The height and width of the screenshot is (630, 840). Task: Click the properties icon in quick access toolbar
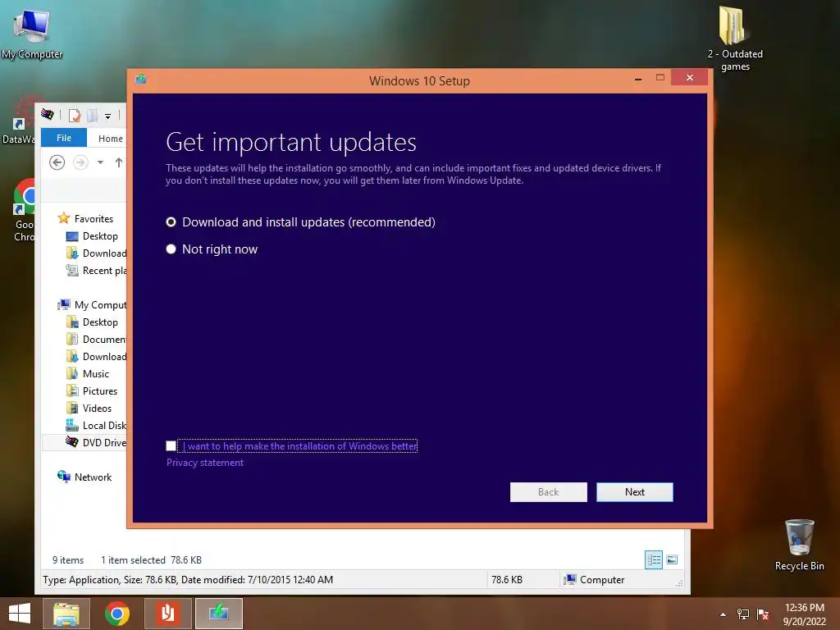[x=75, y=115]
